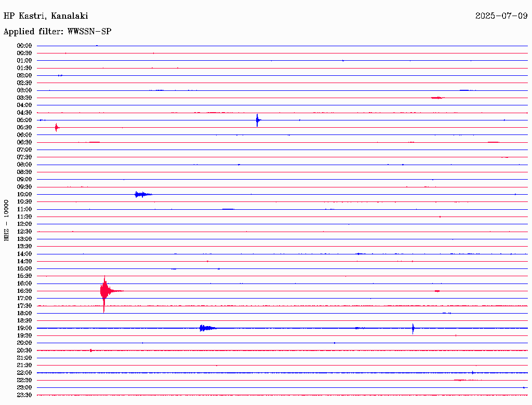Select the 00:30 time label
This screenshot has height=405, width=532.
pyautogui.click(x=24, y=53)
